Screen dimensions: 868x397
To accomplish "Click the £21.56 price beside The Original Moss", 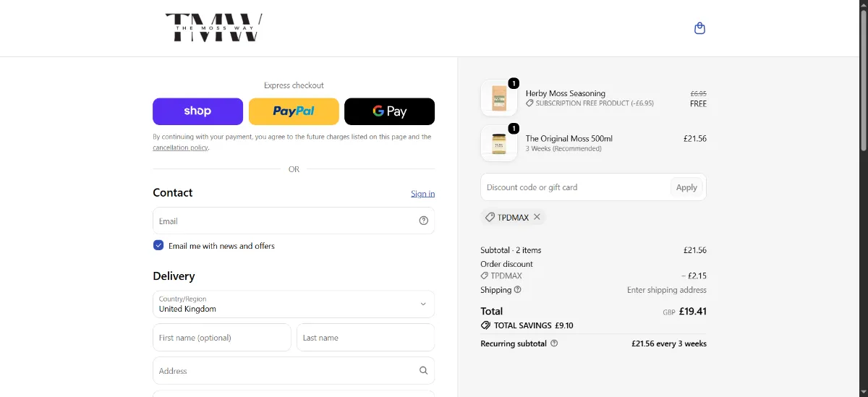I will coord(695,138).
